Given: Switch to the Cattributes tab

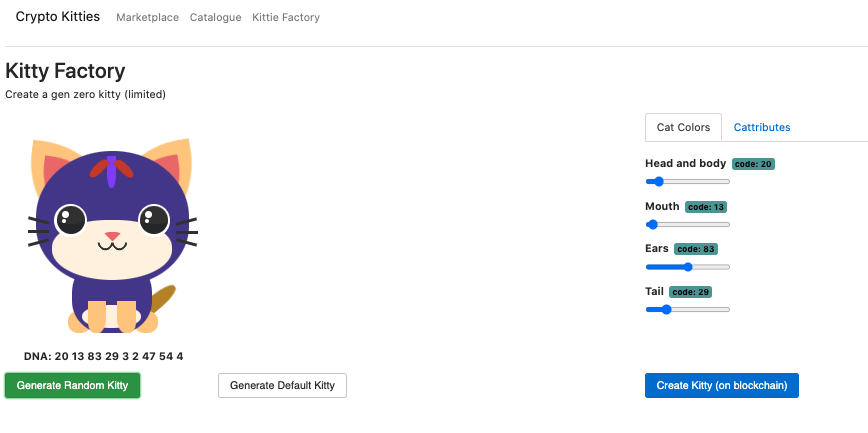Looking at the screenshot, I should (x=762, y=127).
